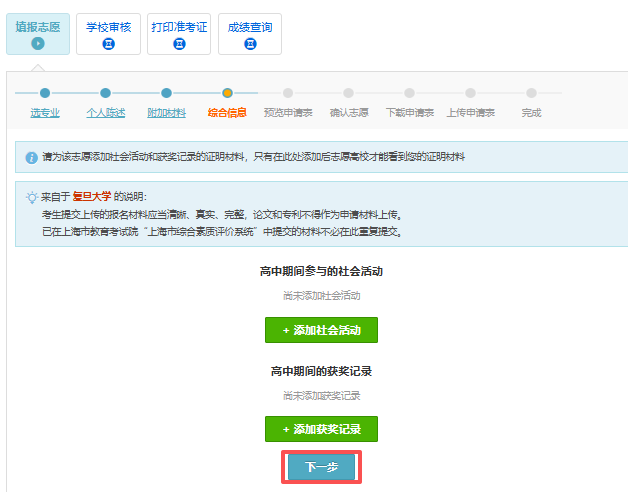Click orange step dot above 综合信息
Image resolution: width=628 pixels, height=492 pixels.
pos(227,93)
